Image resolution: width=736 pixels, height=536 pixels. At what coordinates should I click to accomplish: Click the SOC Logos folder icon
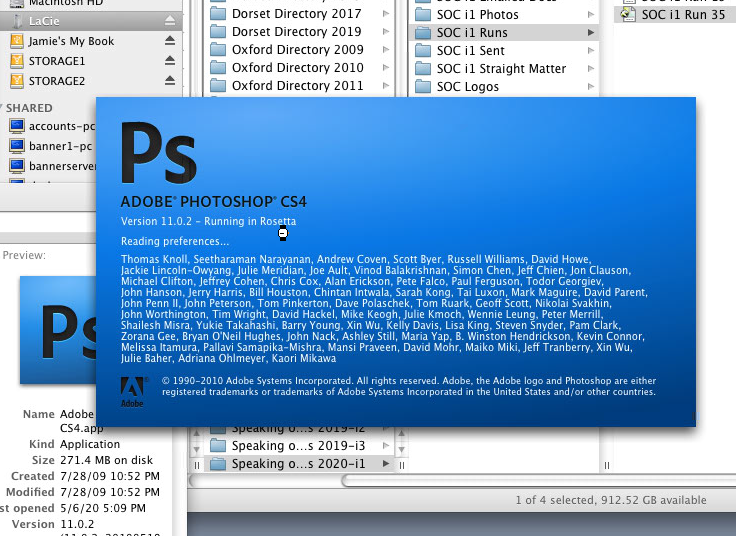[423, 87]
